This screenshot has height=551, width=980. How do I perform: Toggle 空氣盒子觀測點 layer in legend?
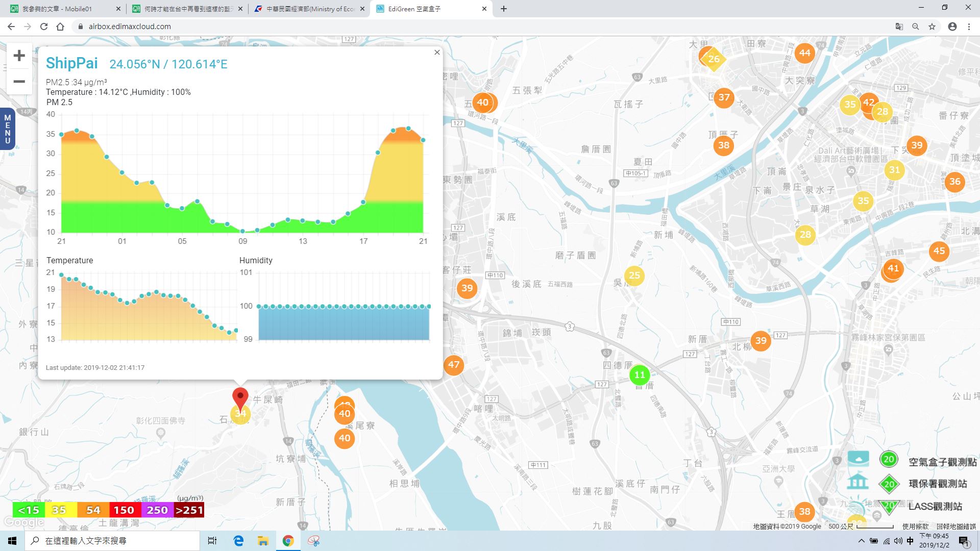coord(942,462)
